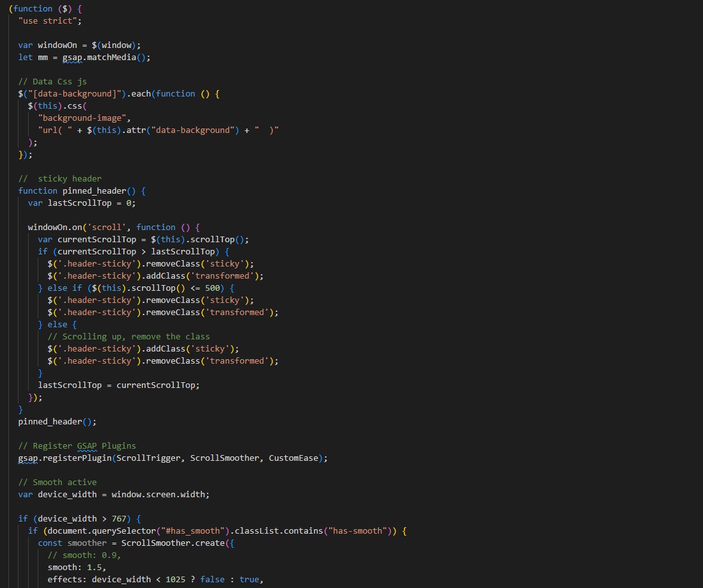The image size is (703, 588).
Task: Click the matchMedia method call
Action: click(x=116, y=58)
